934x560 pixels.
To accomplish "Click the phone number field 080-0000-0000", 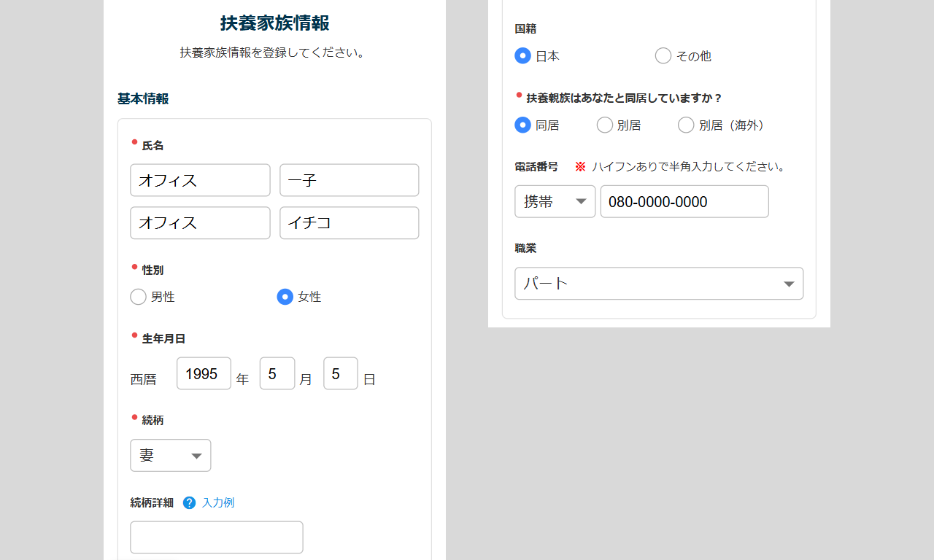I will tap(684, 201).
